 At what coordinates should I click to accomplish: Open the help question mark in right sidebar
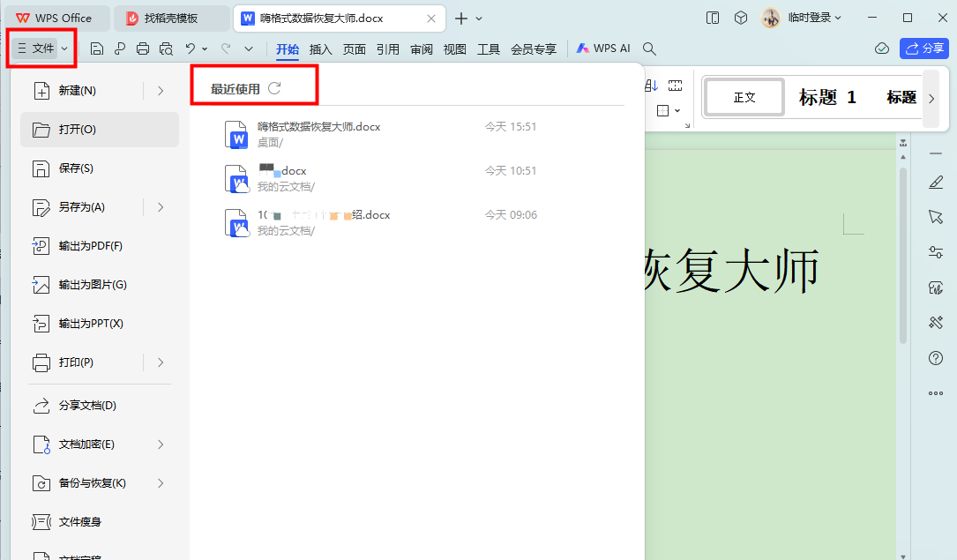point(936,358)
